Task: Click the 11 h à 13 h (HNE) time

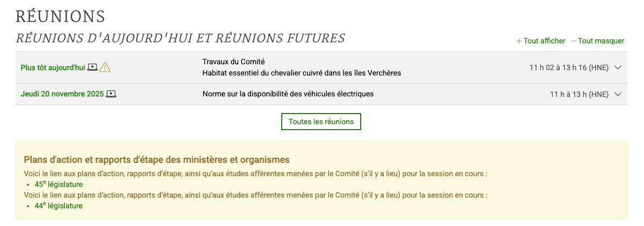Action: click(579, 94)
